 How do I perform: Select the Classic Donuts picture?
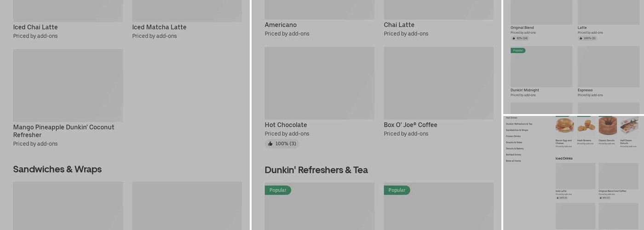click(x=608, y=126)
